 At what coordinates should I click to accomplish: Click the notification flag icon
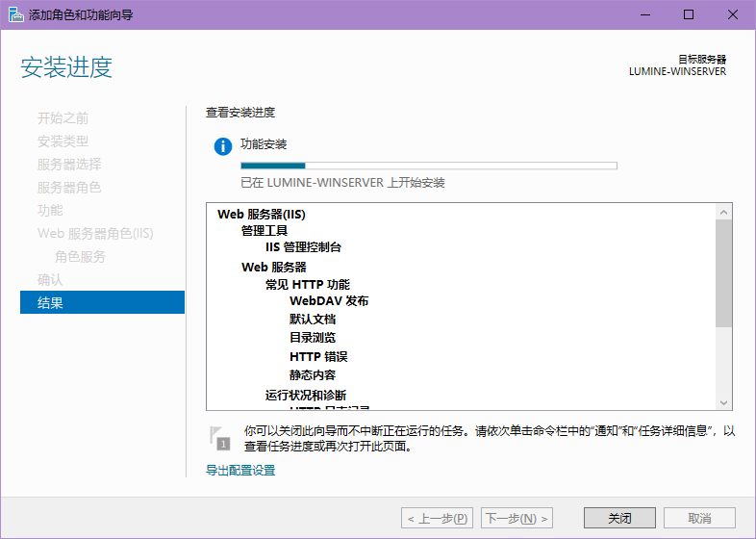(219, 438)
